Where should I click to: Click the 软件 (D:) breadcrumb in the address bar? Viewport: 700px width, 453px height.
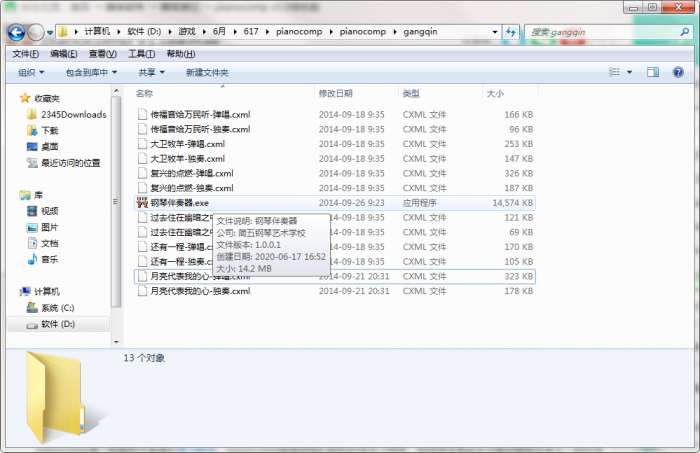(x=144, y=32)
